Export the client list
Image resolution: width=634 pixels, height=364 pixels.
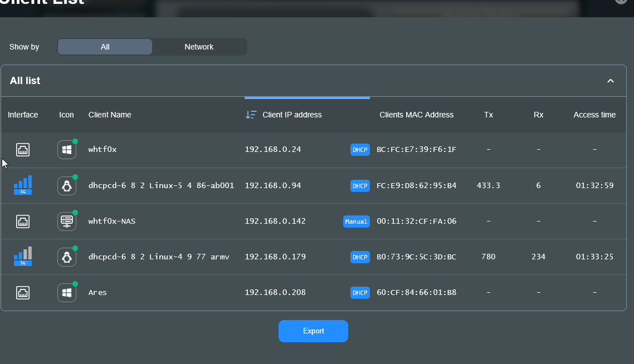313,331
